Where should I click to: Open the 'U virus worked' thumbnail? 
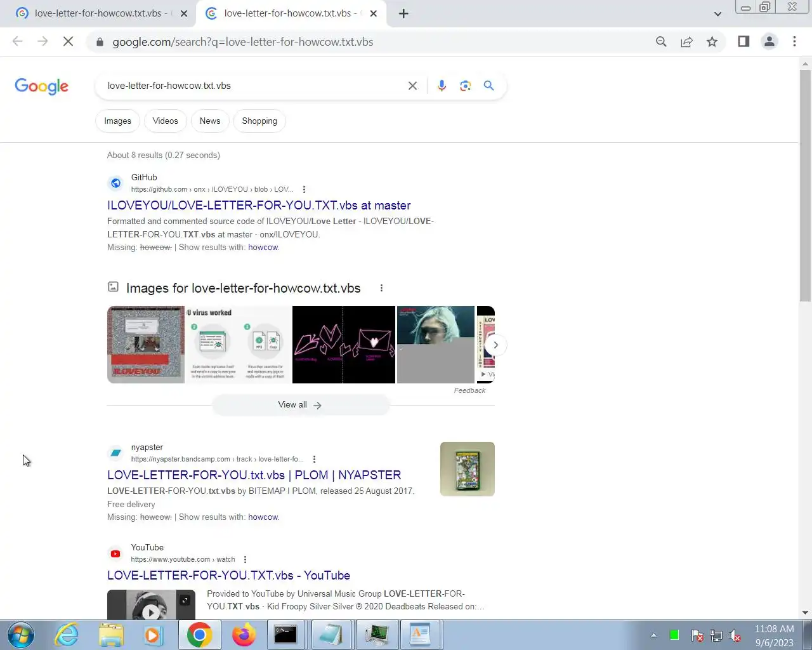[x=238, y=345]
